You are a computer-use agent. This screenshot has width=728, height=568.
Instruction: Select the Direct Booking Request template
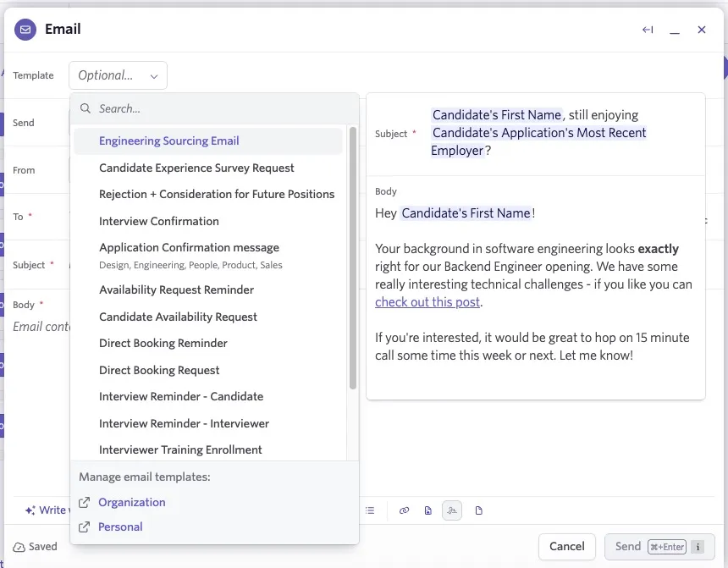coord(208,371)
